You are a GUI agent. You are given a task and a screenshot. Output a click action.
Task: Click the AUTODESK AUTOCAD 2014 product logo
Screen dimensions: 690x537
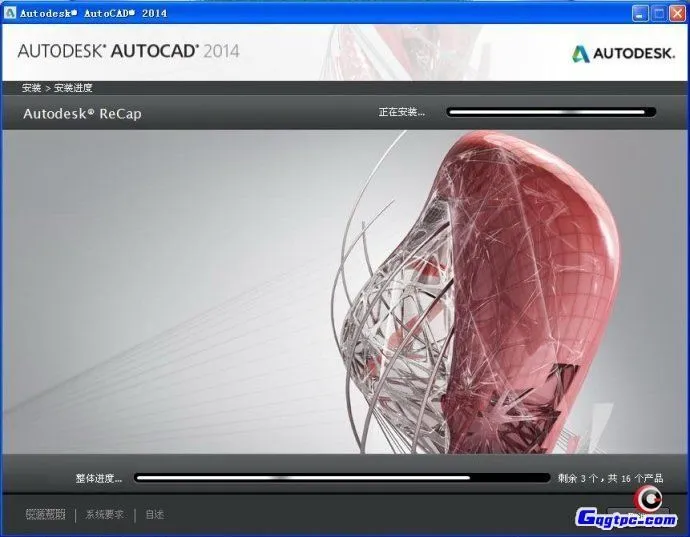click(x=128, y=51)
